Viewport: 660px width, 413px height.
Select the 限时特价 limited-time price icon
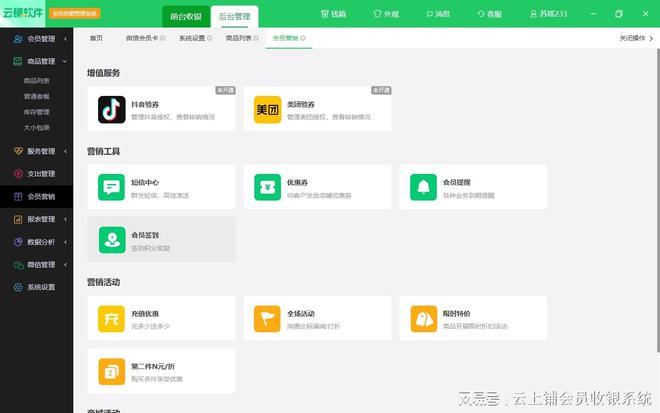click(424, 318)
